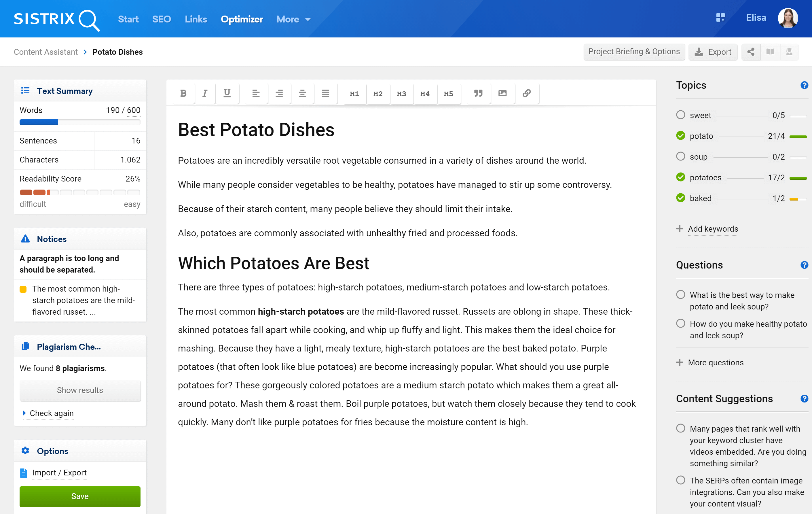Screen dimensions: 812x514
Task: Toggle the potato topic green checkmark
Action: click(x=681, y=136)
